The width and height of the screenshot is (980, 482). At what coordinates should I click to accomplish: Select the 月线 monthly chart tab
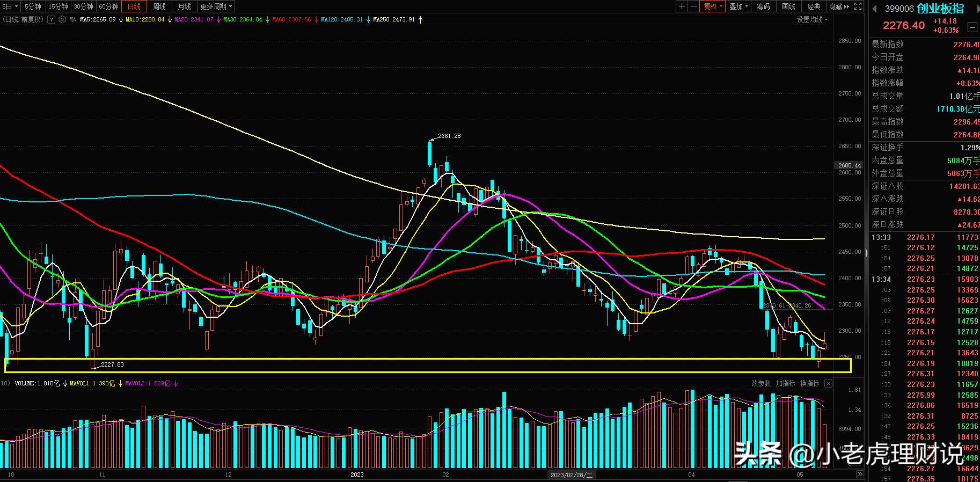tap(184, 6)
